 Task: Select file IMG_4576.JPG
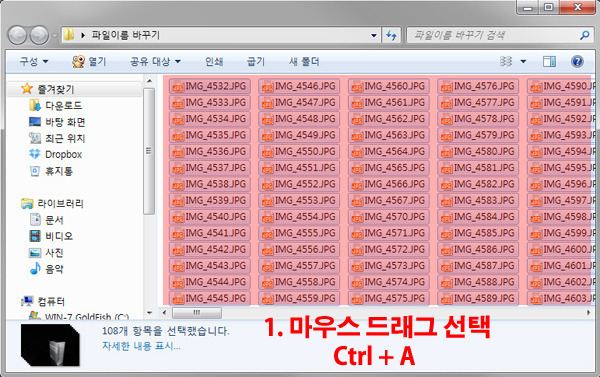click(478, 86)
